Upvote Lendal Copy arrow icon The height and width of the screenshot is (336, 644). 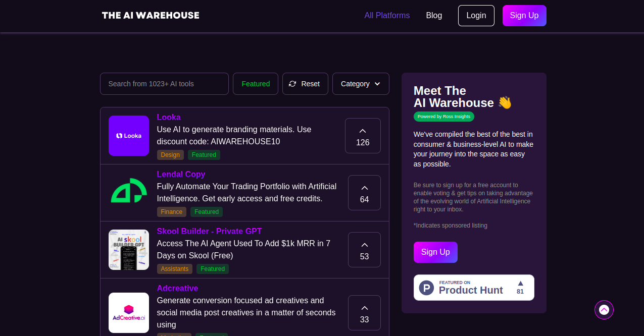tap(365, 188)
